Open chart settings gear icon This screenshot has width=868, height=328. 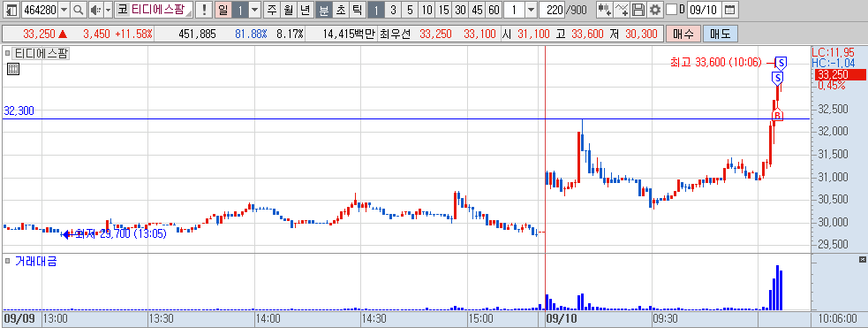[655, 10]
